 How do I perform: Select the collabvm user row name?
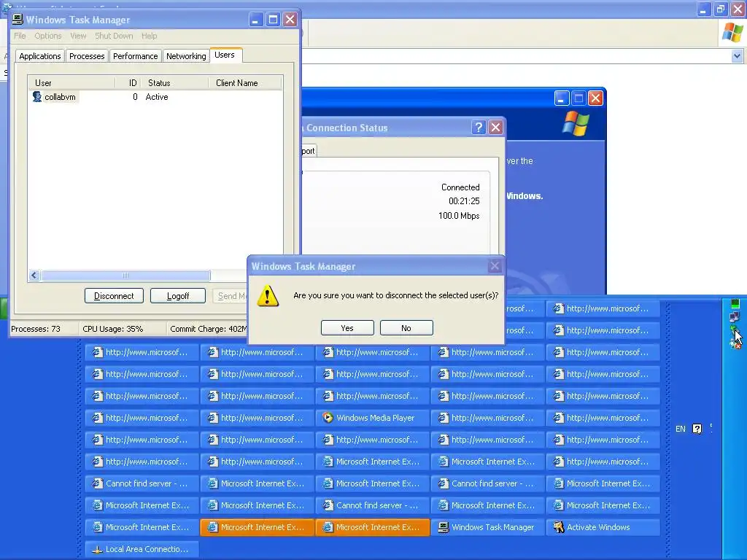pos(60,97)
